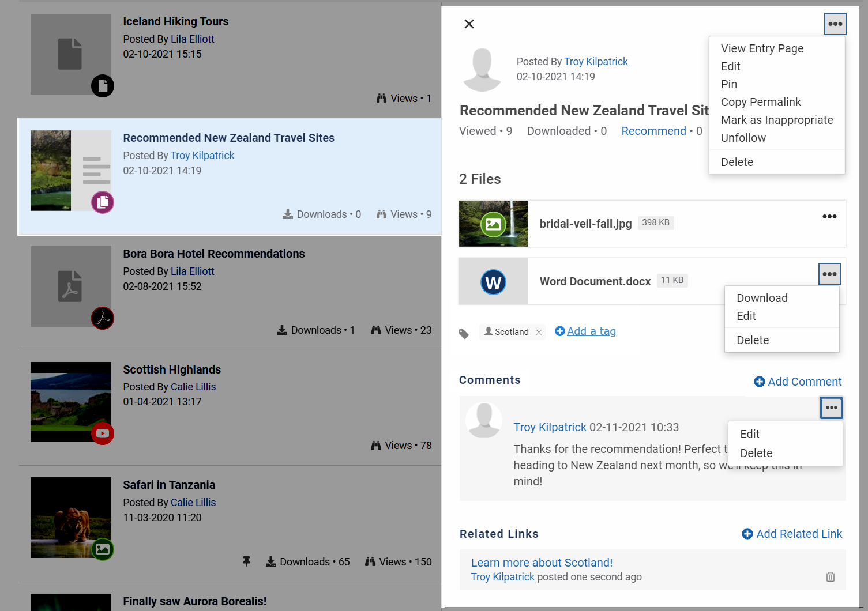
Task: Open Lila Elliott's profile on Bora Bora entry
Action: (x=193, y=271)
